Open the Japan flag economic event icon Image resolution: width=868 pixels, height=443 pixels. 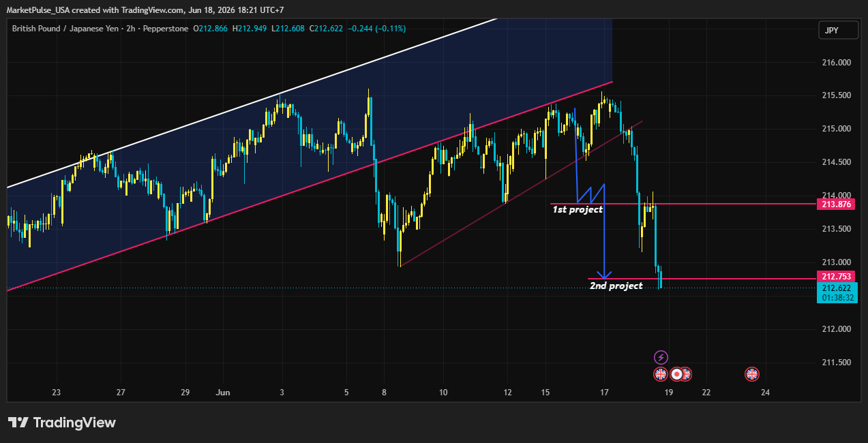[x=676, y=373]
